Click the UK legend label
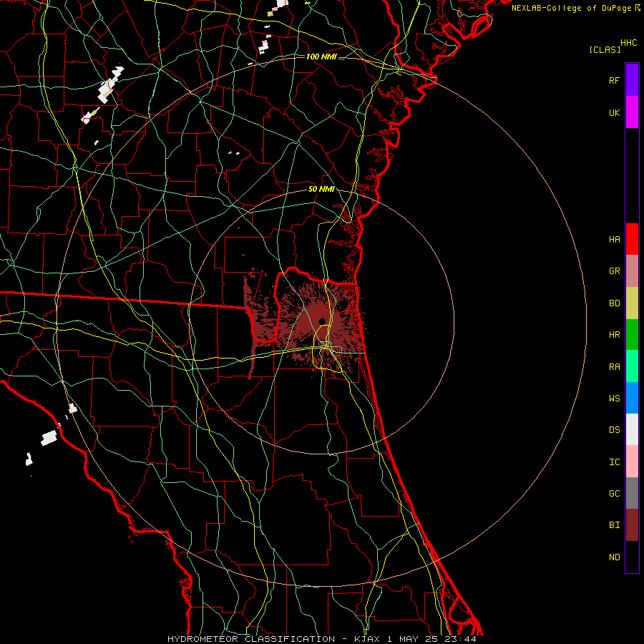 (614, 112)
